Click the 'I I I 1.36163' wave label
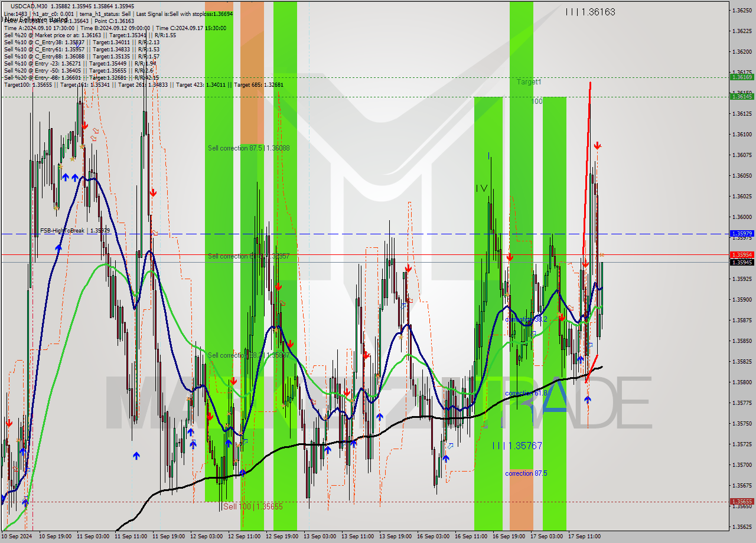Image resolution: width=756 pixels, height=543 pixels. pyautogui.click(x=590, y=12)
